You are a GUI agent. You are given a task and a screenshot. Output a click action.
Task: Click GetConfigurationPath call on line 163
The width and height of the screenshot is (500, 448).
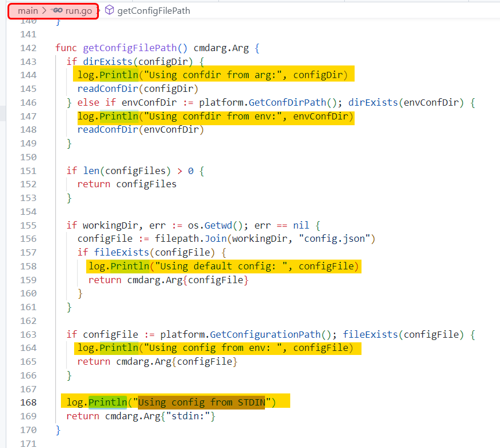(274, 334)
